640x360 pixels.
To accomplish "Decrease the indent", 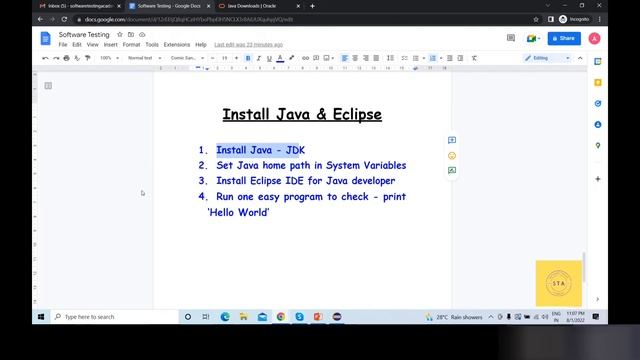I will tap(449, 58).
